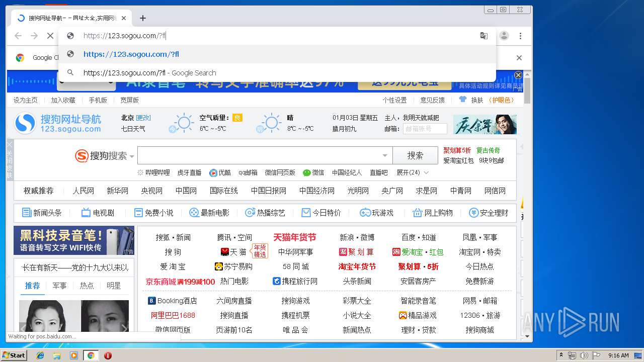This screenshot has width=644, height=362.
Task: Open 网上购物 category
Action: [x=433, y=213]
